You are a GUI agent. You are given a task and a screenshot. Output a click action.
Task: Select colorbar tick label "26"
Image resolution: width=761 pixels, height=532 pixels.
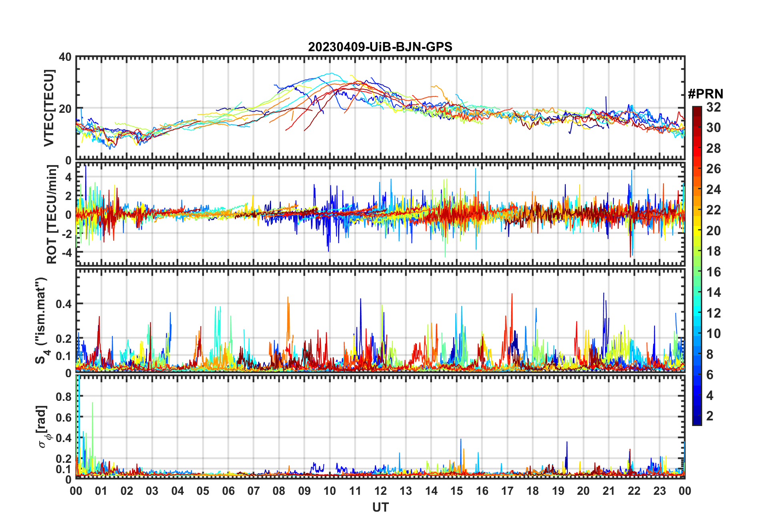pos(713,169)
